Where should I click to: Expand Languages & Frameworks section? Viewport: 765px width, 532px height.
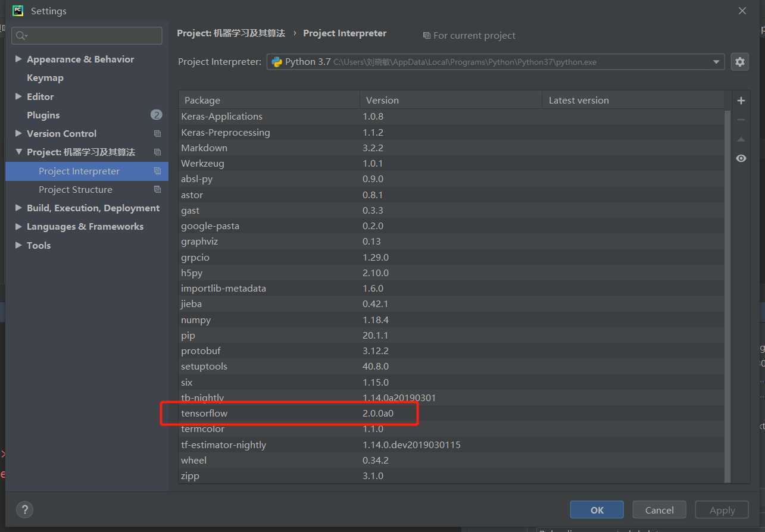[18, 227]
